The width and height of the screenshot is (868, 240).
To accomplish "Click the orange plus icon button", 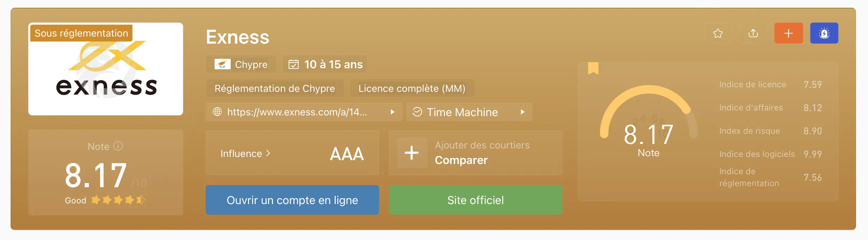I will 788,33.
